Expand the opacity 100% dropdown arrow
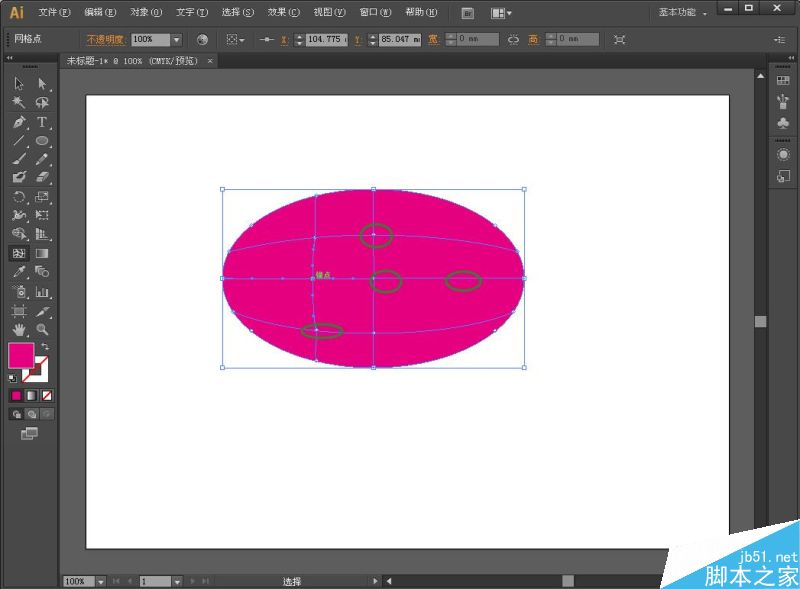 (x=177, y=40)
